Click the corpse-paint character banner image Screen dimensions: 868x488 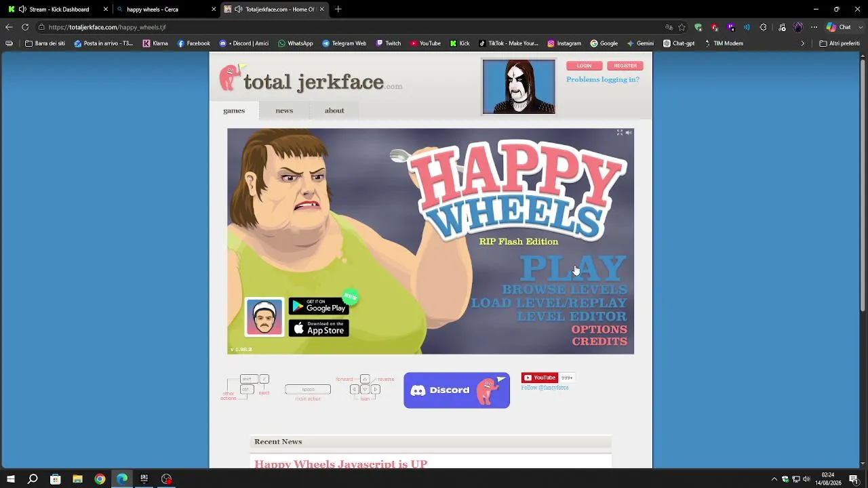coord(519,86)
